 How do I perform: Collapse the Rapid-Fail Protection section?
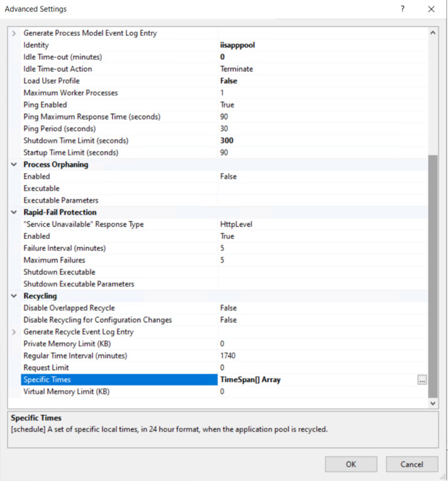click(14, 213)
